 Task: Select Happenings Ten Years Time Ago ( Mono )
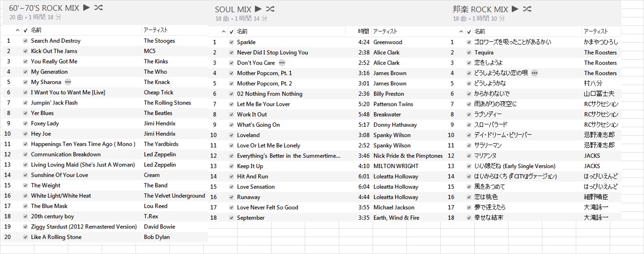[x=83, y=144]
